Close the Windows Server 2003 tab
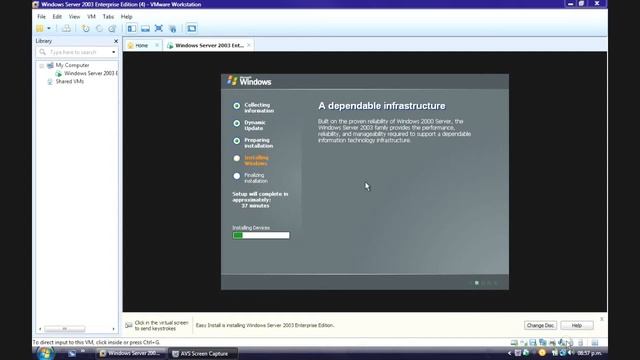 (249, 45)
